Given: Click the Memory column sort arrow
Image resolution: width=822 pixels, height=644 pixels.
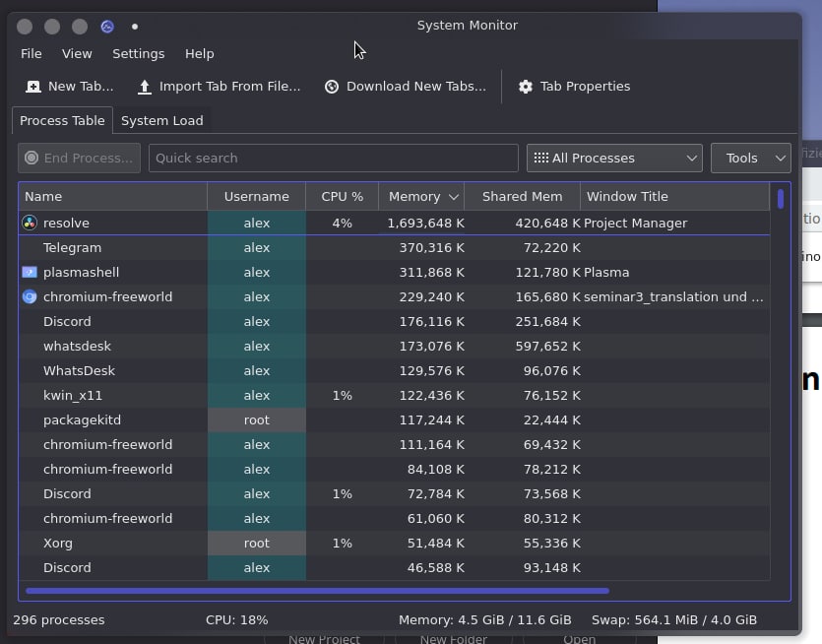Looking at the screenshot, I should pos(454,197).
